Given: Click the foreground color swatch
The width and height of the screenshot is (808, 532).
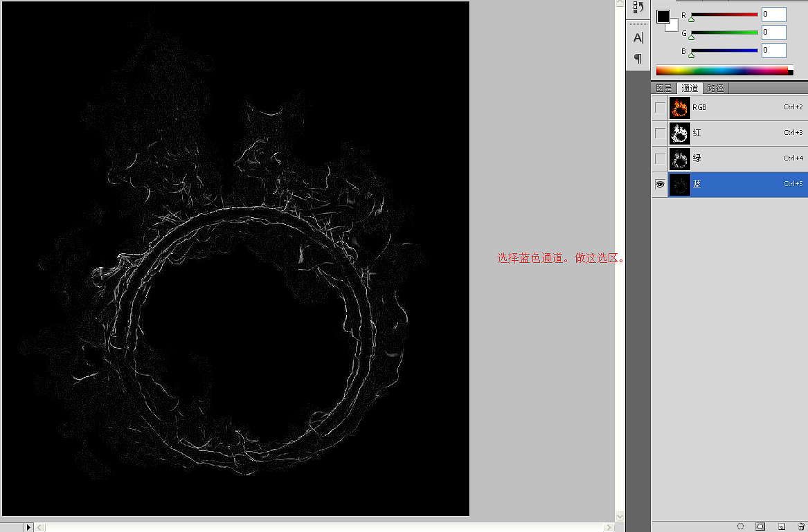Looking at the screenshot, I should point(663,17).
